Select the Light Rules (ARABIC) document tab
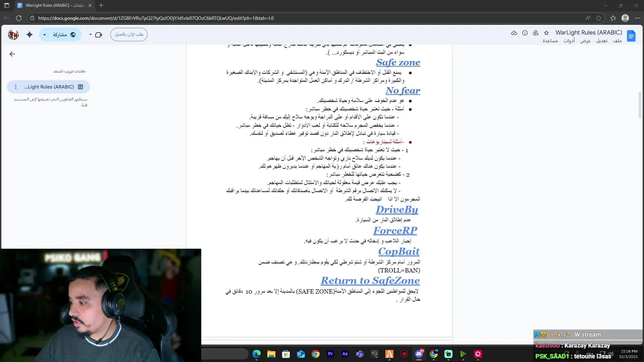Viewport: 644px width, 362px height. 48,87
